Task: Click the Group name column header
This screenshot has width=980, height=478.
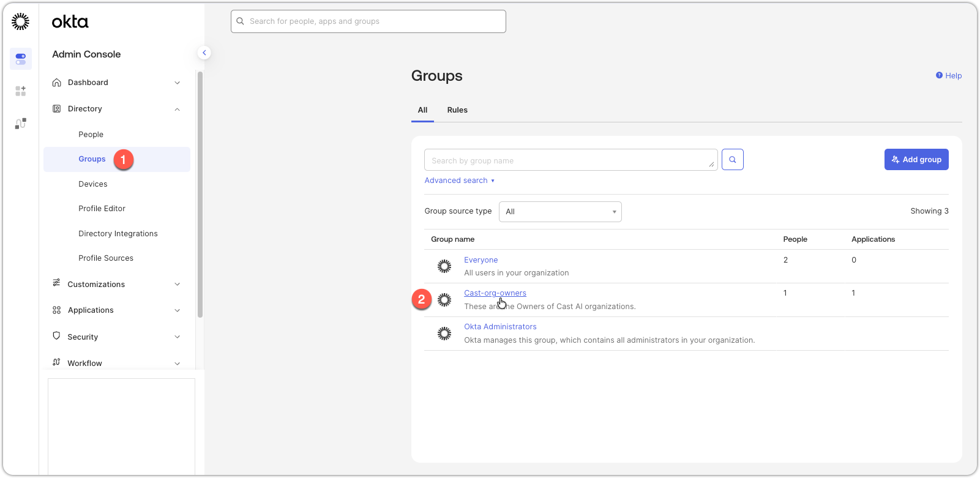Action: (452, 239)
